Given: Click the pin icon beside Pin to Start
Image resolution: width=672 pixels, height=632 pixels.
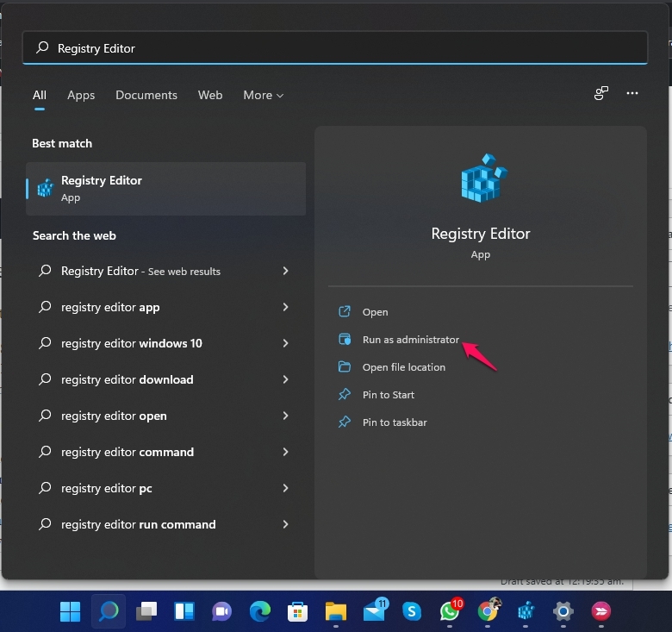Looking at the screenshot, I should (345, 394).
